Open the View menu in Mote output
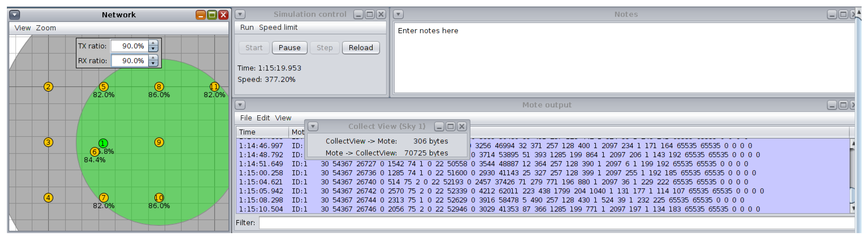 point(283,118)
